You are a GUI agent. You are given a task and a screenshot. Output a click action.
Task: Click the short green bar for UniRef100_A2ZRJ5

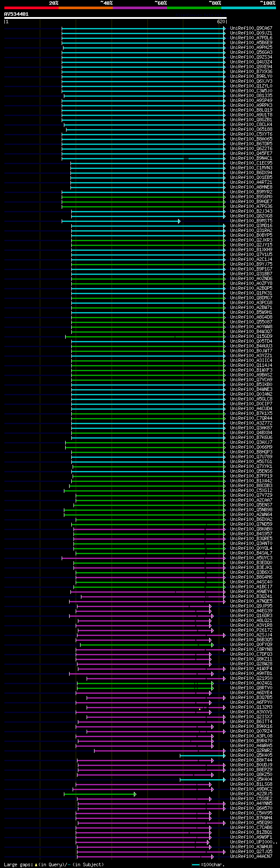click(100, 794)
